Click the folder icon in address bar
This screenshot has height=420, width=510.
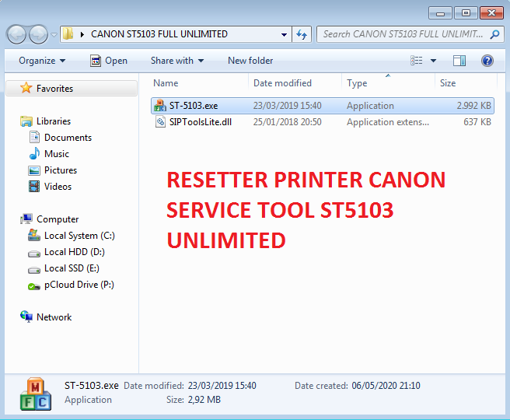(x=68, y=34)
